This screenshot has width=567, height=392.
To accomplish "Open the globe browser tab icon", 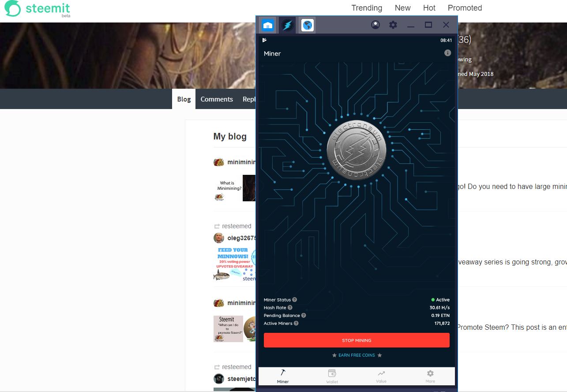I will [308, 25].
